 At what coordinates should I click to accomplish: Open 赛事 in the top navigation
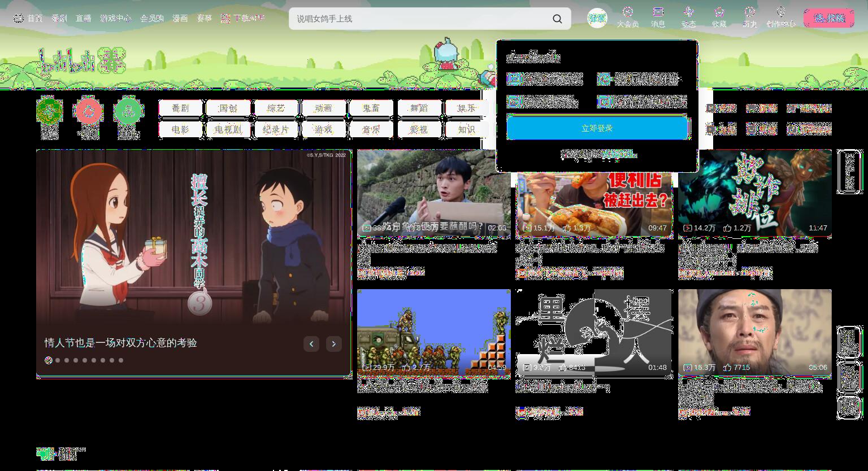pyautogui.click(x=204, y=18)
